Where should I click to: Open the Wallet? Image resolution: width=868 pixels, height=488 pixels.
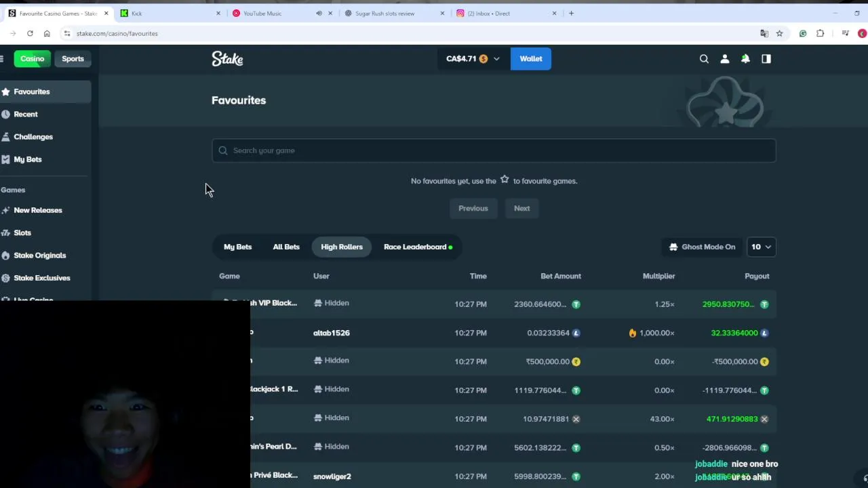531,59
